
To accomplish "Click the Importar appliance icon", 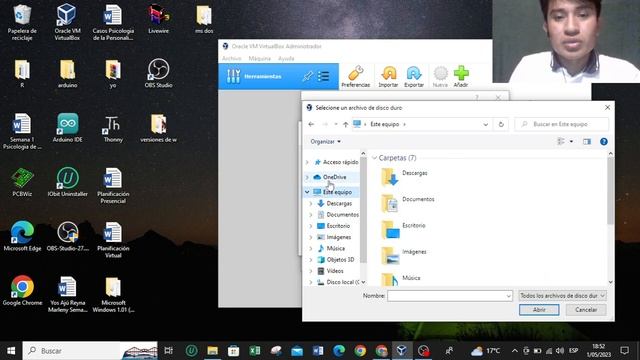I will coord(388,76).
